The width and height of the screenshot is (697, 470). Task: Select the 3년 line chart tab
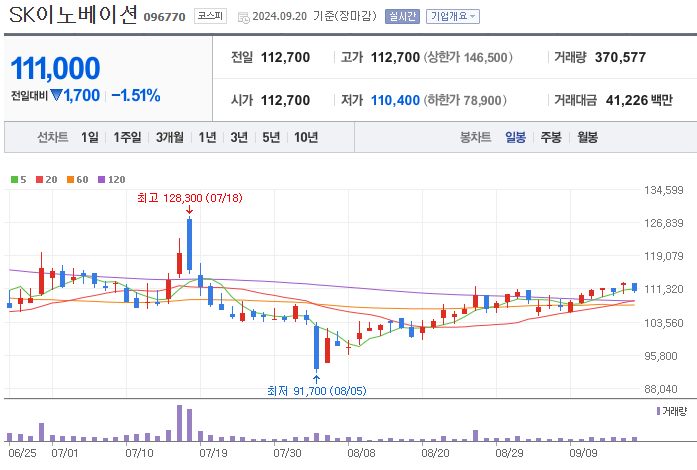[239, 137]
